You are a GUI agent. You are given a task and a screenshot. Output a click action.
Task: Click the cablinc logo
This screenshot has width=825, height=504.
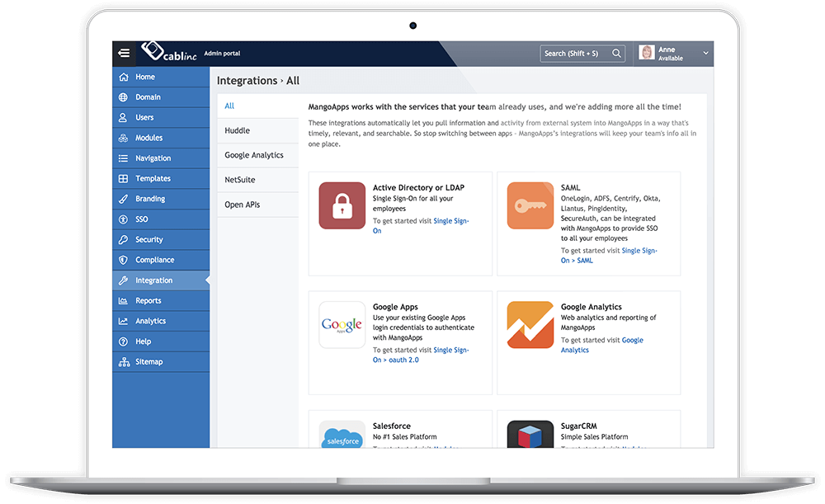pos(169,52)
